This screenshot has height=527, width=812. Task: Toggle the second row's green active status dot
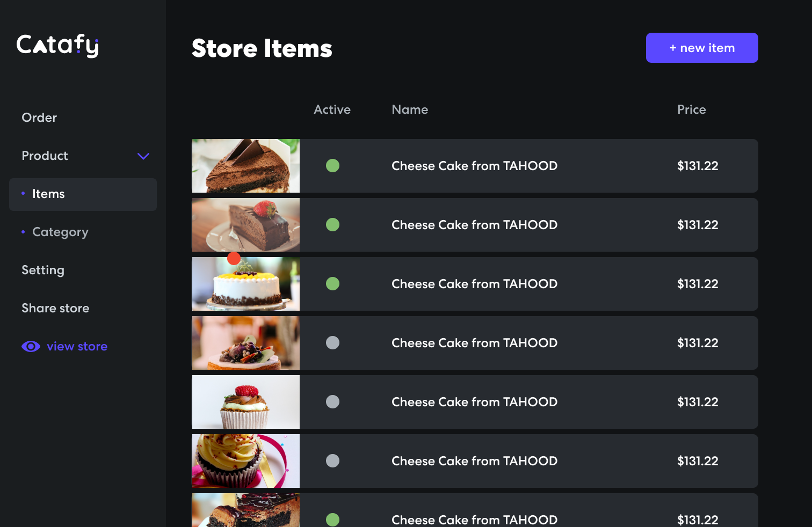coord(333,225)
